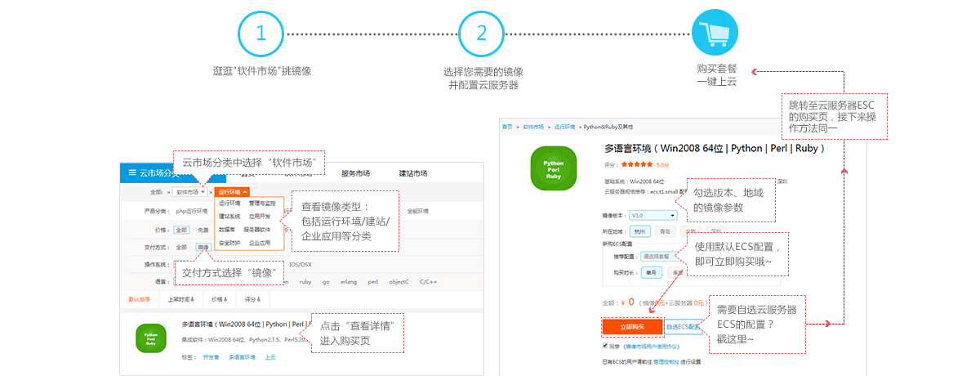Sort the list by 上架时间
980x376 pixels.
(180, 300)
